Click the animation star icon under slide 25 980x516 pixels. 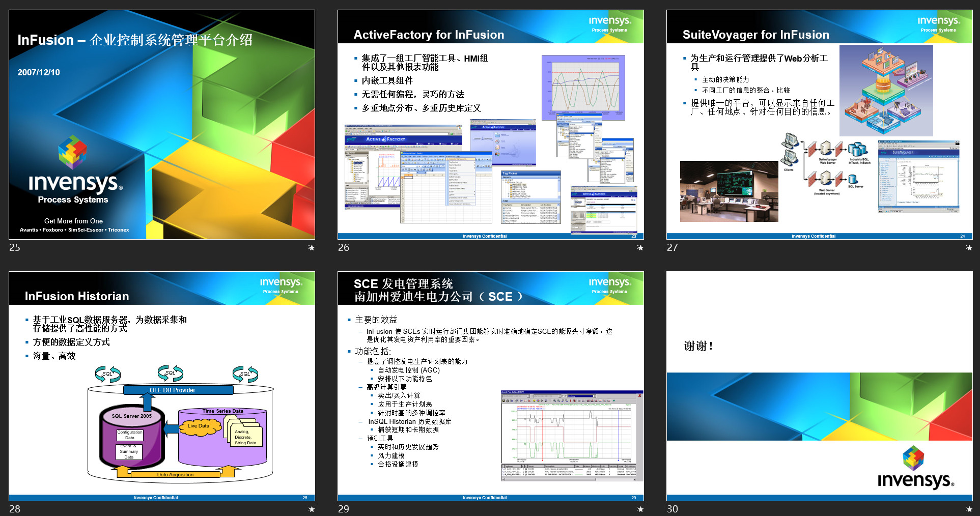[312, 248]
